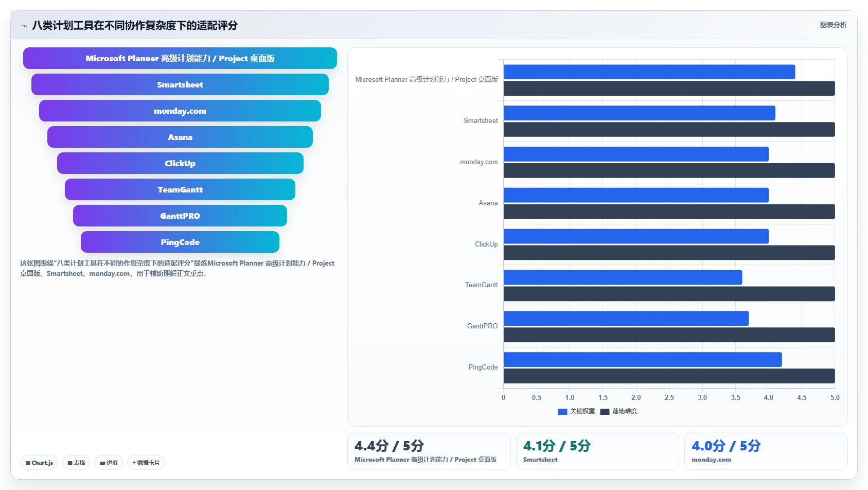Screen dimensions: 868x490
Task: Click the Smartsheet y-axis label in the chart
Action: point(481,121)
